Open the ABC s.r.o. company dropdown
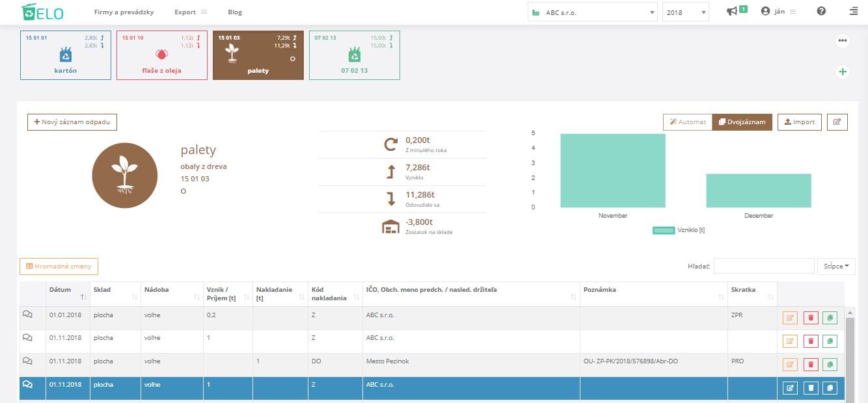 tap(593, 12)
